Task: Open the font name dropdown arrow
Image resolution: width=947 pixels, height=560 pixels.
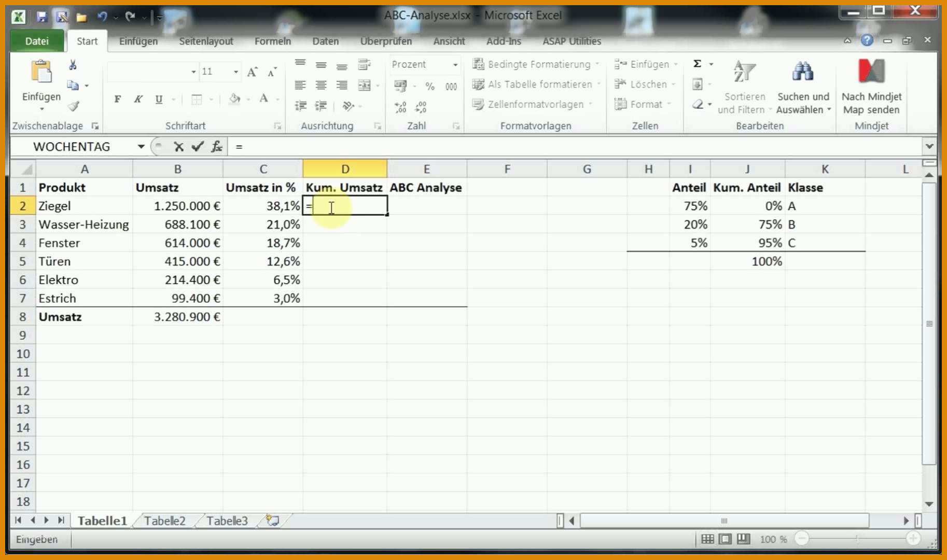Action: tap(193, 72)
